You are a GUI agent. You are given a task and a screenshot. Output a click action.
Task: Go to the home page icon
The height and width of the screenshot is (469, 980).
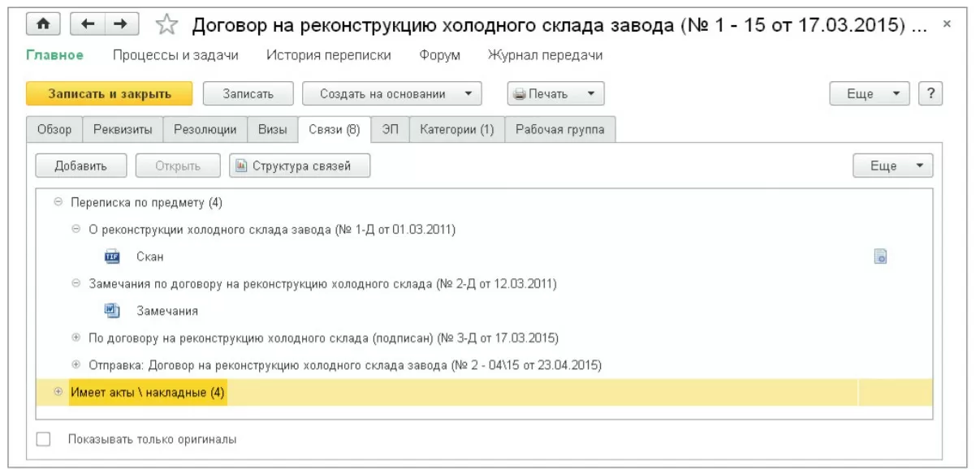tap(43, 24)
